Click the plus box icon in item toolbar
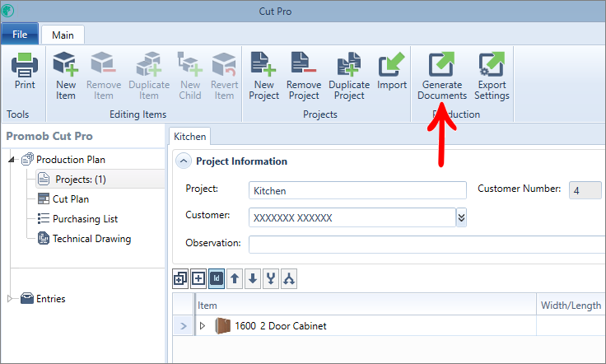606x364 pixels. [x=198, y=278]
